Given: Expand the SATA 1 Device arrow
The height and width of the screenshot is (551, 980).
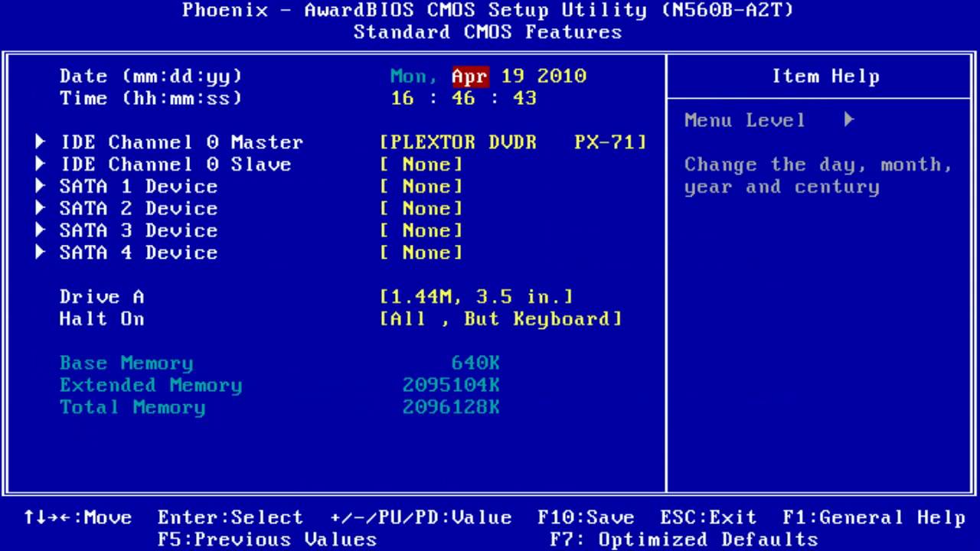Looking at the screenshot, I should [x=40, y=186].
